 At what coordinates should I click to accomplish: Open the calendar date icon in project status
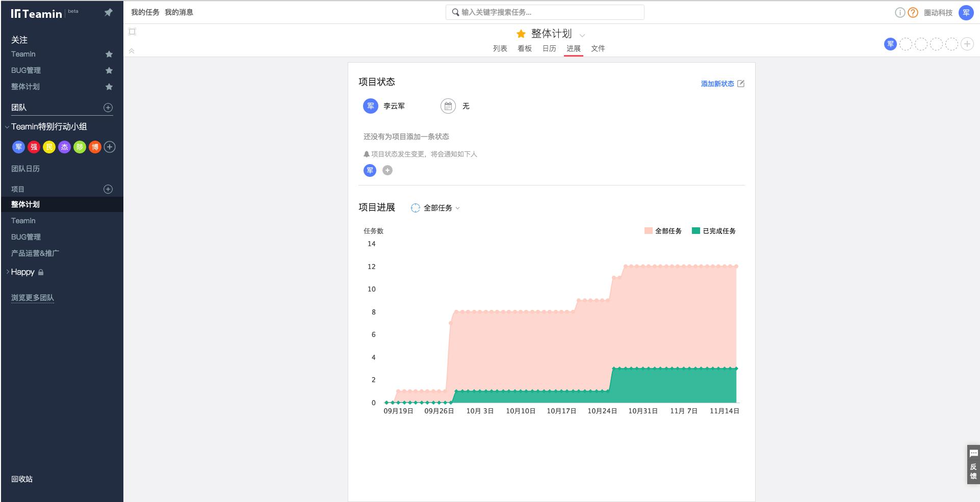[448, 106]
